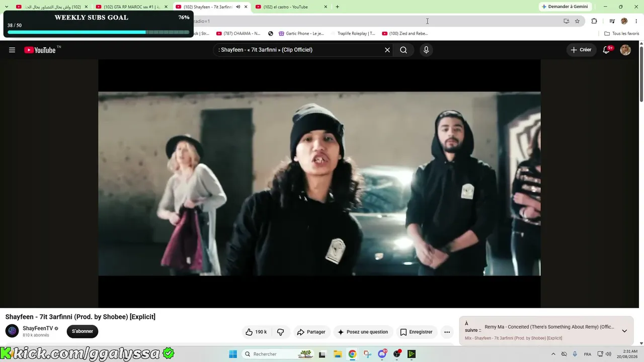Open the Windows Start menu

[x=233, y=354]
